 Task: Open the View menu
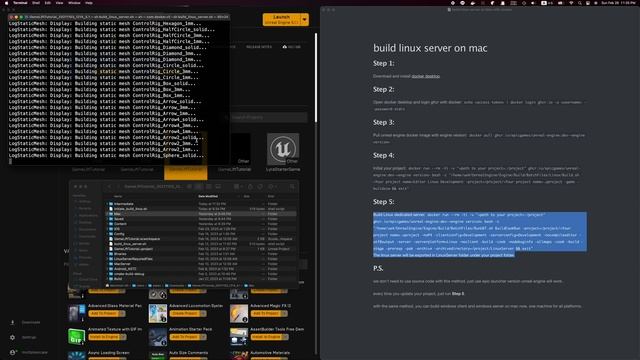(x=59, y=3)
